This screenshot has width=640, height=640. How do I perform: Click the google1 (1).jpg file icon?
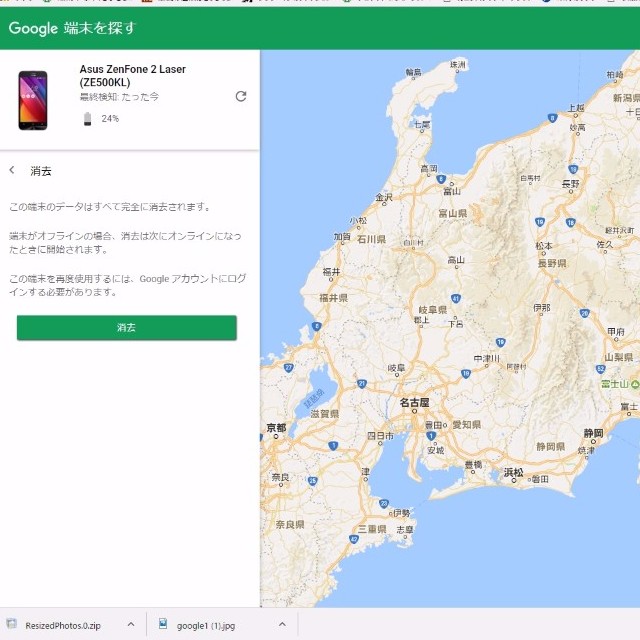pyautogui.click(x=163, y=624)
